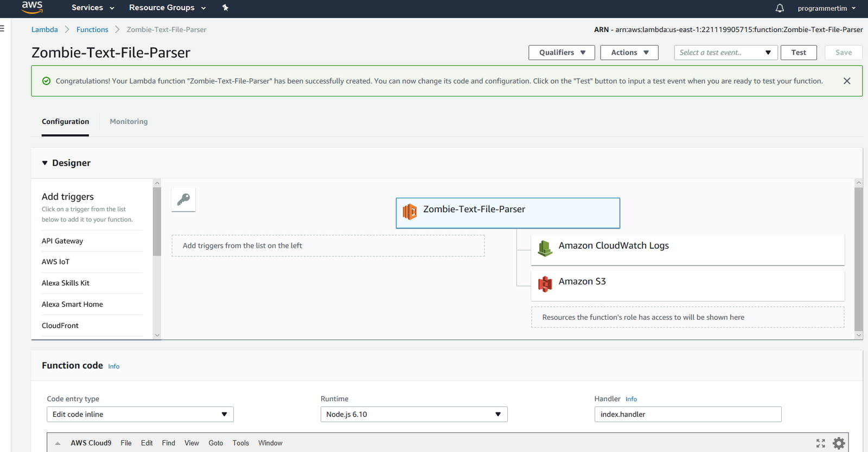Click the Amazon S3 resource icon
The width and height of the screenshot is (868, 452).
coord(545,283)
